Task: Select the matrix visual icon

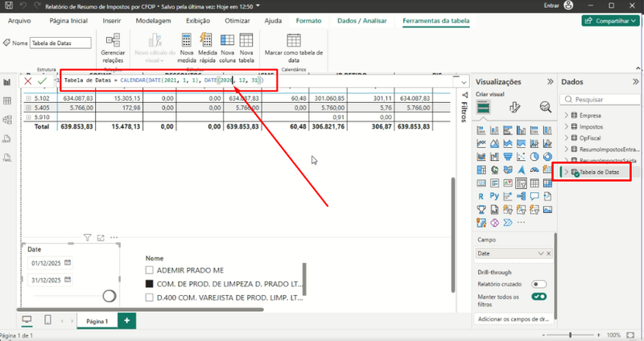Action: [x=547, y=183]
